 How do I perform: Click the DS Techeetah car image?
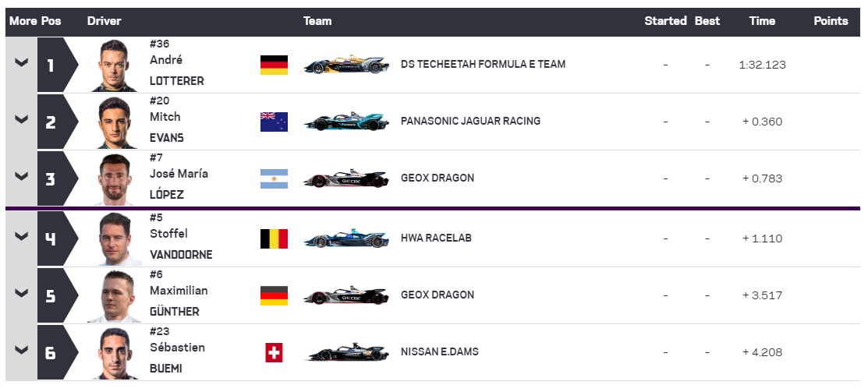tap(346, 65)
